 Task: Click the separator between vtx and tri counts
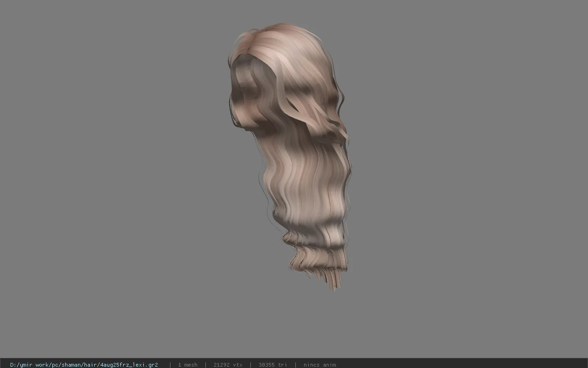(251, 365)
